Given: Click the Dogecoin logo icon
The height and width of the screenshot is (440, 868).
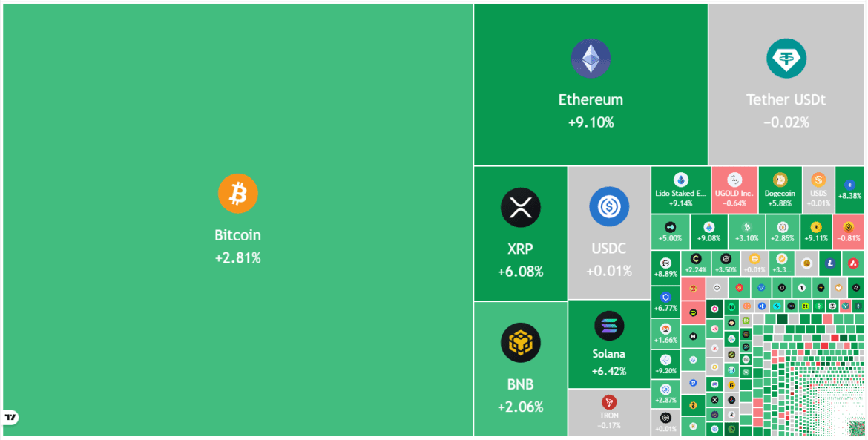Looking at the screenshot, I should (x=780, y=180).
